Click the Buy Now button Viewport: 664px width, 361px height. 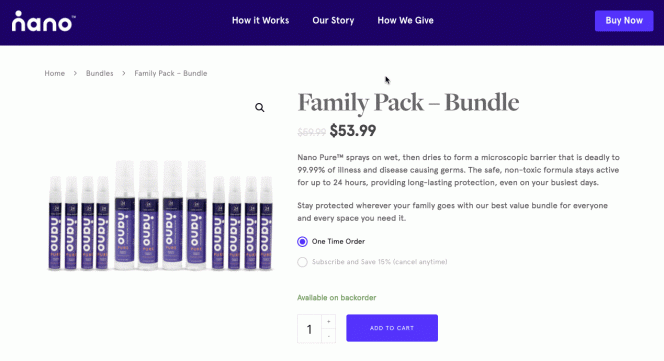pos(624,21)
